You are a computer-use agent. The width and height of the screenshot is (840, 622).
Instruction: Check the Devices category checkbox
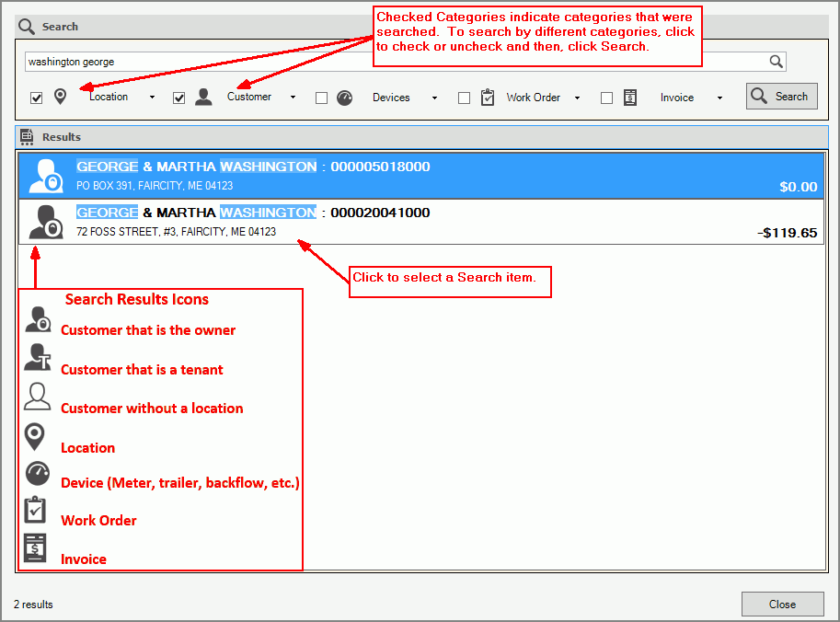pos(321,98)
